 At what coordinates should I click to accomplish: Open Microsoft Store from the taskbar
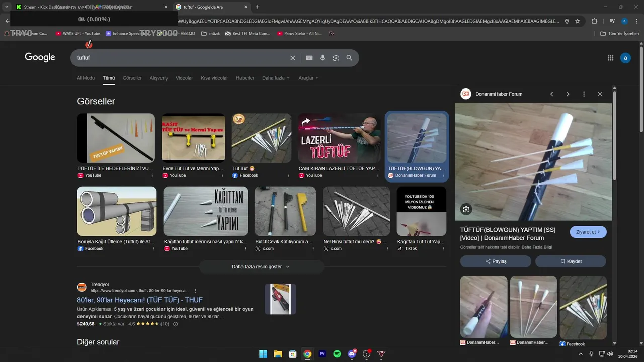pyautogui.click(x=293, y=354)
